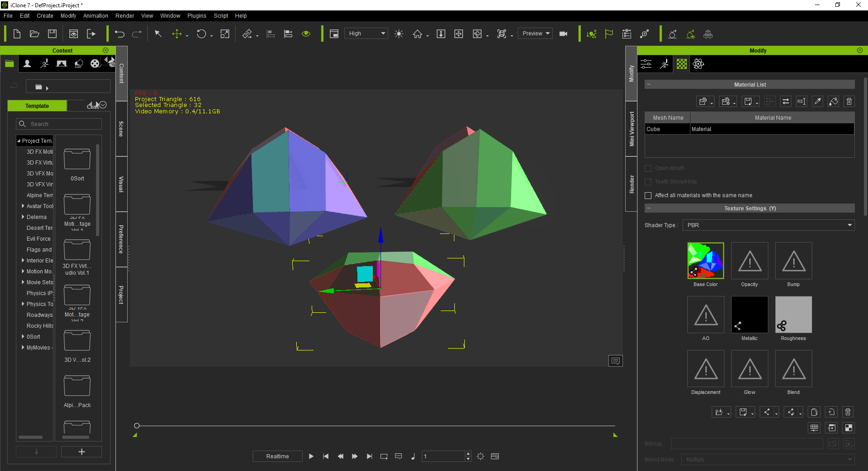Select the Template tab in Content

click(37, 106)
